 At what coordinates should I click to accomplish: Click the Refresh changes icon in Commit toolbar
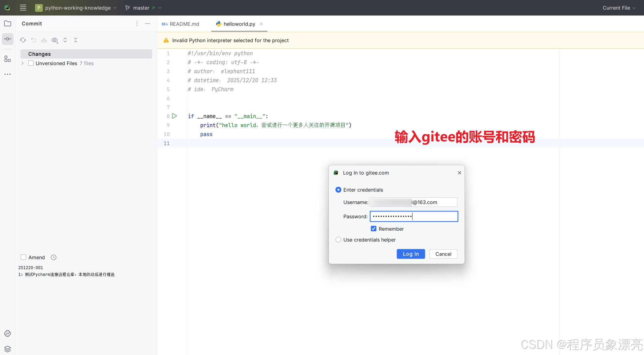coord(23,40)
